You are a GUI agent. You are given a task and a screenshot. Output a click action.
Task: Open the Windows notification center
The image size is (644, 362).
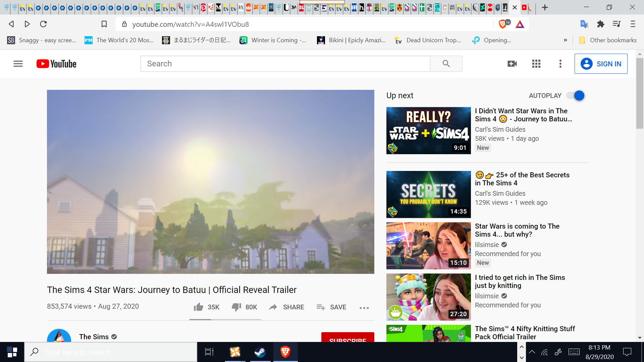(627, 352)
